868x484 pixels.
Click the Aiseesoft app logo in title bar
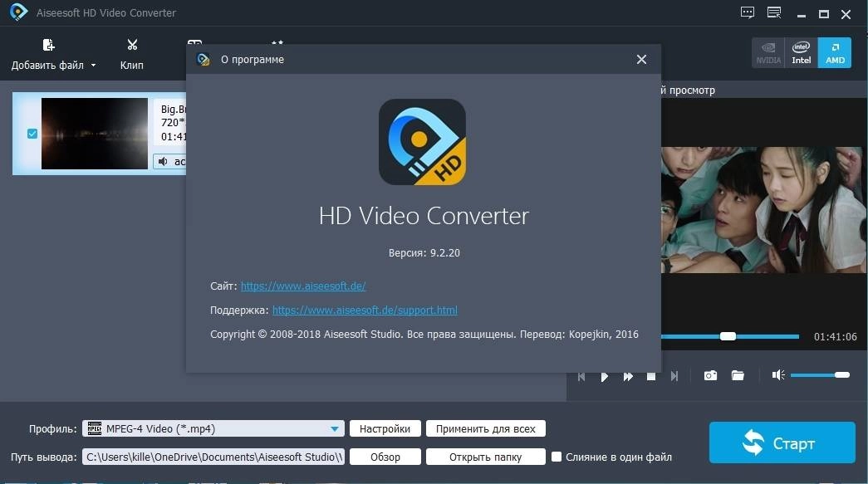[x=18, y=12]
